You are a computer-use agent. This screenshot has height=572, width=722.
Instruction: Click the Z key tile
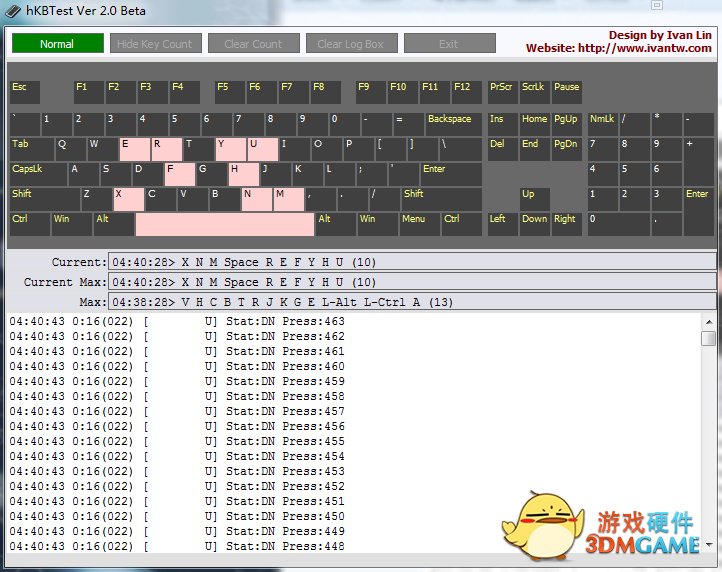coord(96,199)
